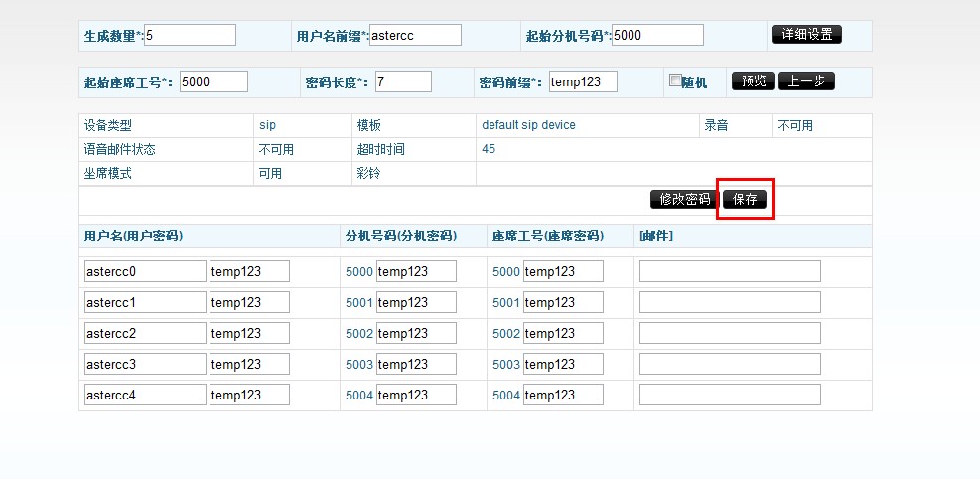Image resolution: width=980 pixels, height=479 pixels.
Task: Select the email field in astercc4 row
Action: point(730,395)
